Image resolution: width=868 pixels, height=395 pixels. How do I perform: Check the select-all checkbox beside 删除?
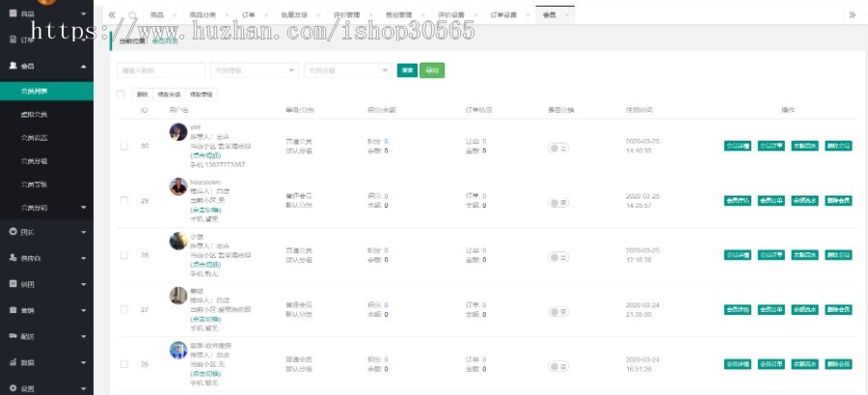click(121, 94)
